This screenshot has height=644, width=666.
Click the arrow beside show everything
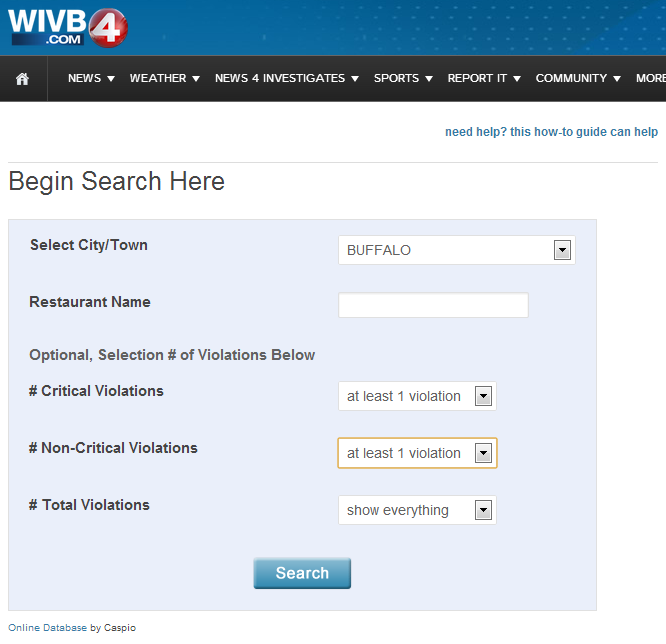pyautogui.click(x=483, y=510)
